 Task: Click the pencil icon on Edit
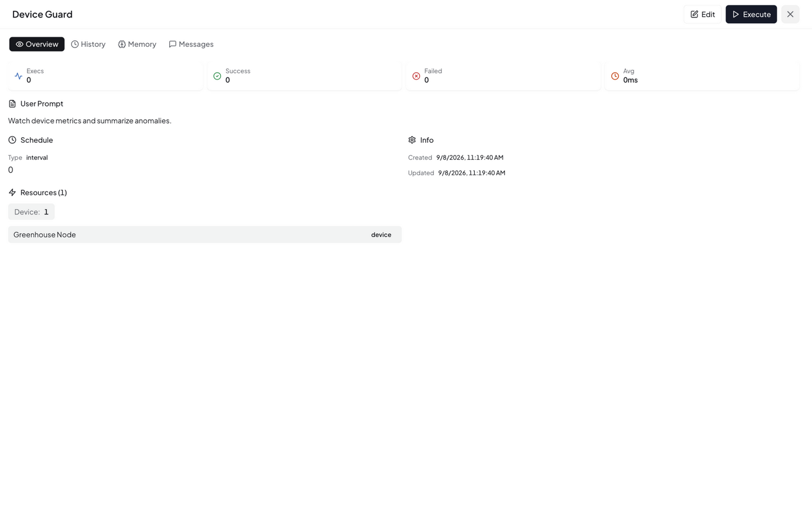[x=694, y=14]
